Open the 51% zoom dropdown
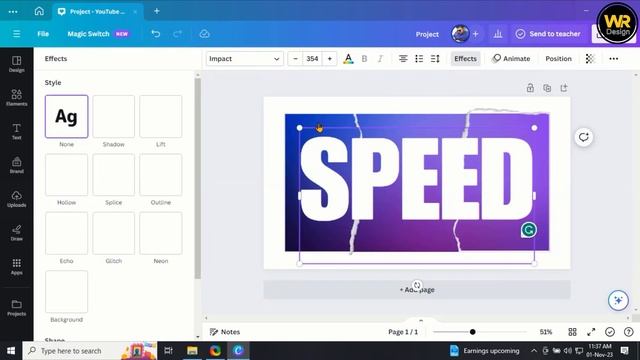Image resolution: width=640 pixels, height=360 pixels. pos(546,332)
